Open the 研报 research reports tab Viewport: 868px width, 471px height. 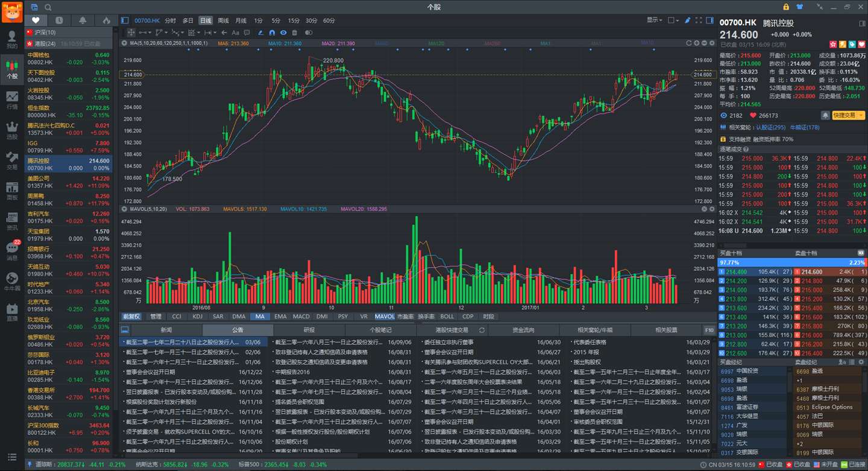309,330
